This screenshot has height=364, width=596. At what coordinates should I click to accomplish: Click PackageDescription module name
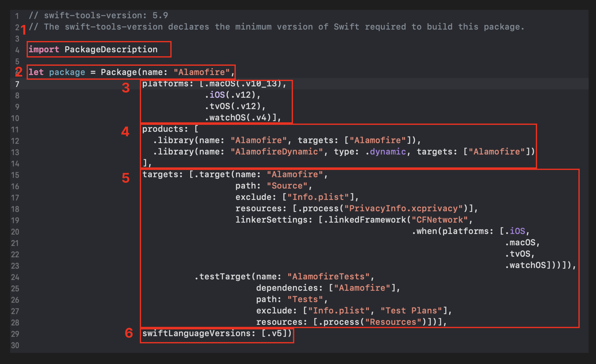point(111,50)
